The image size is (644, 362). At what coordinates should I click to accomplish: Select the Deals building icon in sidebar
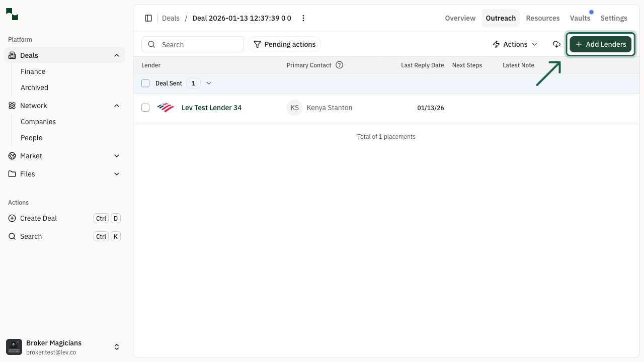tap(11, 55)
